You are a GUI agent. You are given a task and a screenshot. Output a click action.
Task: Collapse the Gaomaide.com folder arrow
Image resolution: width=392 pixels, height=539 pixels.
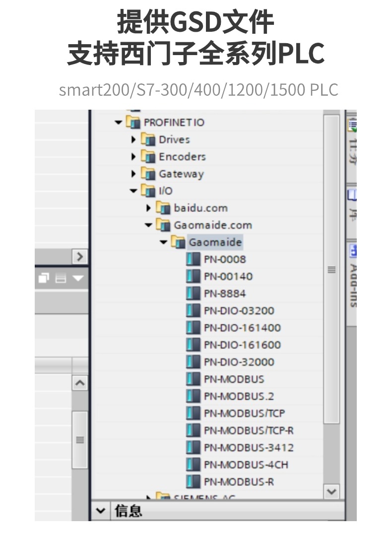coord(148,225)
